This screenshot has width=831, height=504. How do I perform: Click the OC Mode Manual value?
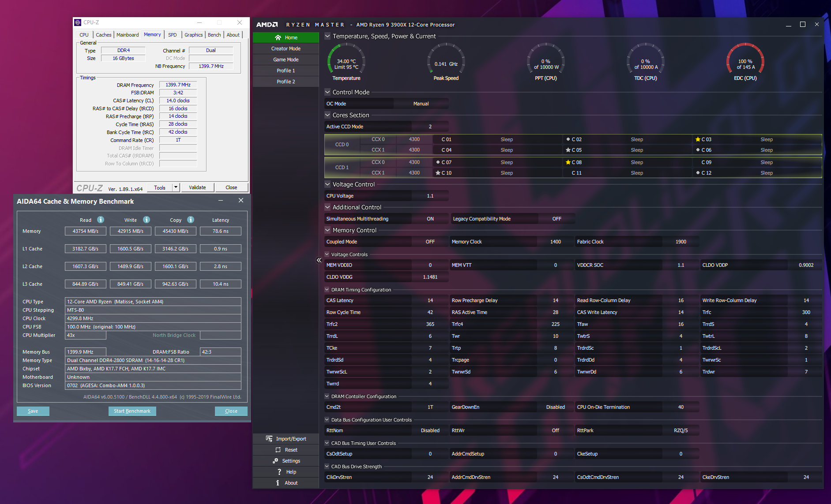[421, 104]
